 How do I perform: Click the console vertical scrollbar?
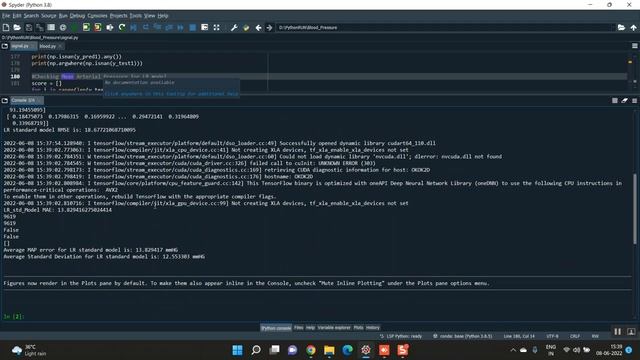(x=635, y=209)
